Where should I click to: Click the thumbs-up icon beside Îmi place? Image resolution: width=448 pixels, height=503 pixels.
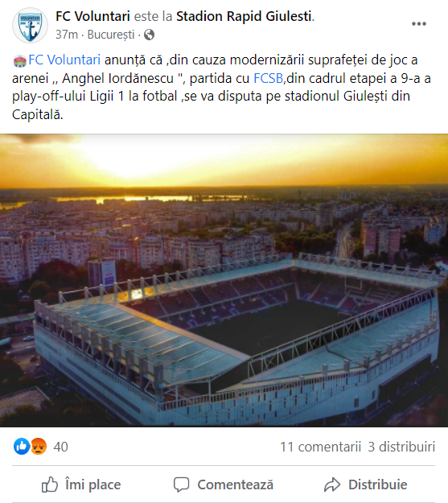point(50,484)
